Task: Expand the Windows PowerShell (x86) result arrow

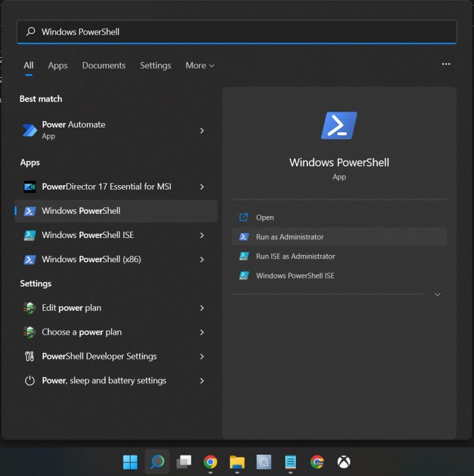Action: pyautogui.click(x=202, y=260)
